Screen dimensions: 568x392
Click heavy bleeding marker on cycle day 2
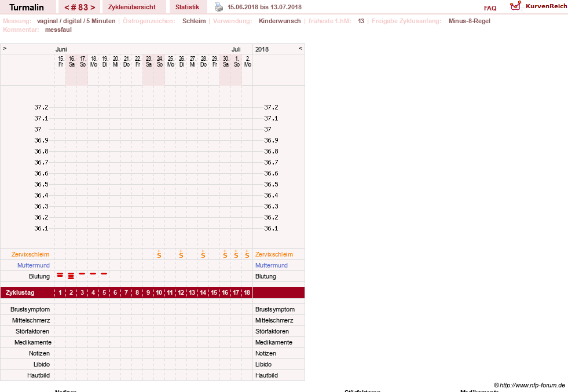[x=71, y=276]
